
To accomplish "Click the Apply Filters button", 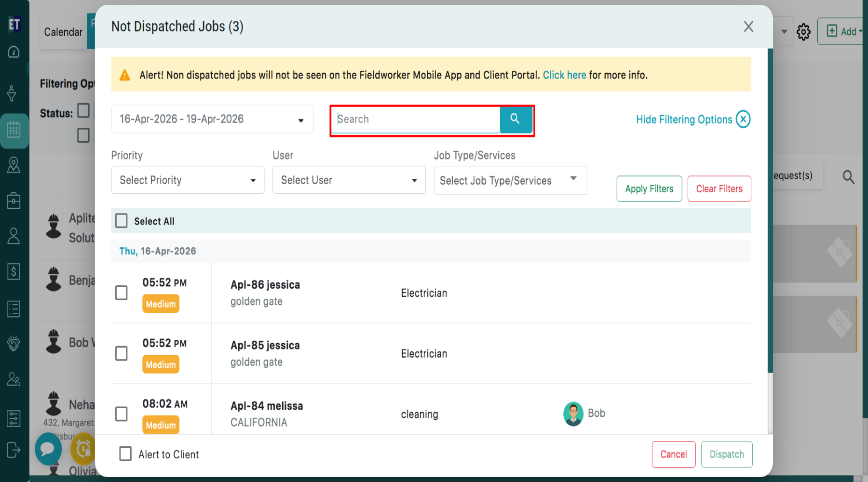I will tap(649, 189).
